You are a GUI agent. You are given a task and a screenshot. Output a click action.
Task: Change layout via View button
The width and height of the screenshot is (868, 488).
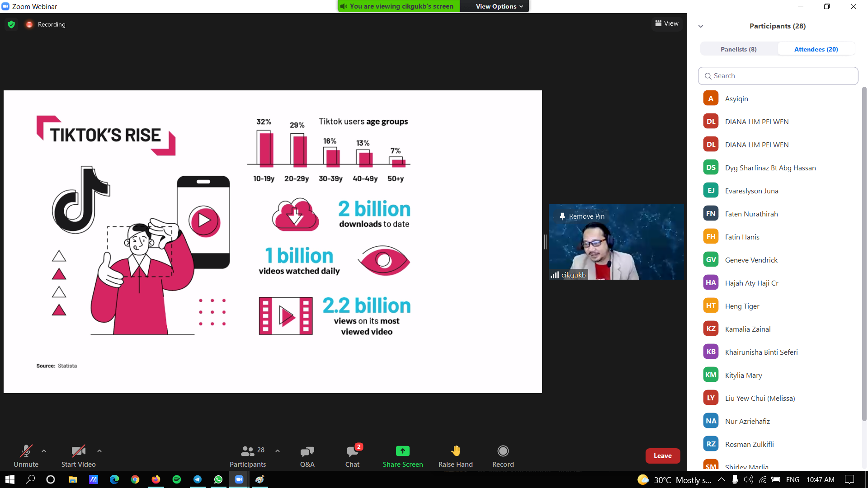[x=667, y=23]
